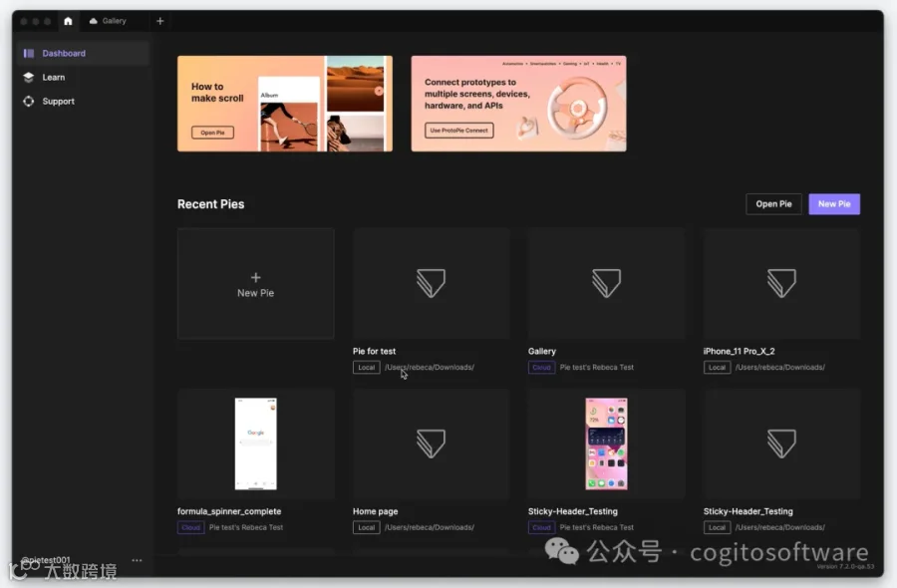Click the home icon in the tab bar
The height and width of the screenshot is (588, 897).
tap(68, 21)
